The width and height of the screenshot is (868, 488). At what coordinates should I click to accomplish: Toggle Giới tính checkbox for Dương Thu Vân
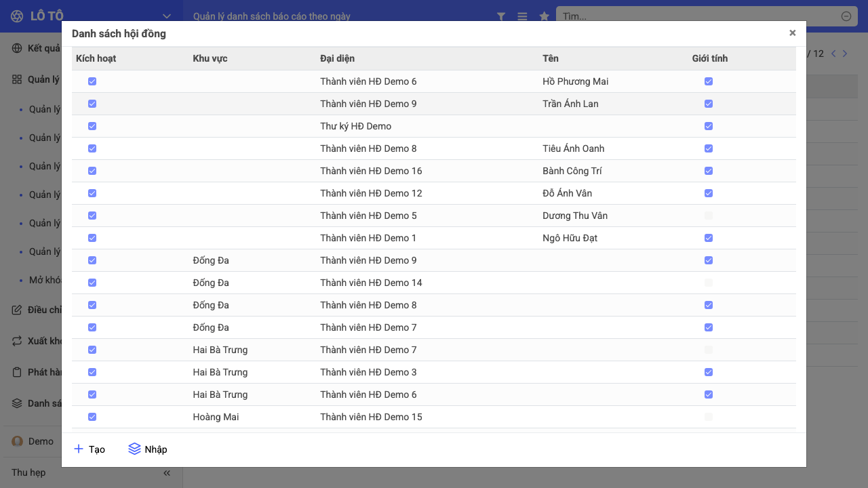709,216
